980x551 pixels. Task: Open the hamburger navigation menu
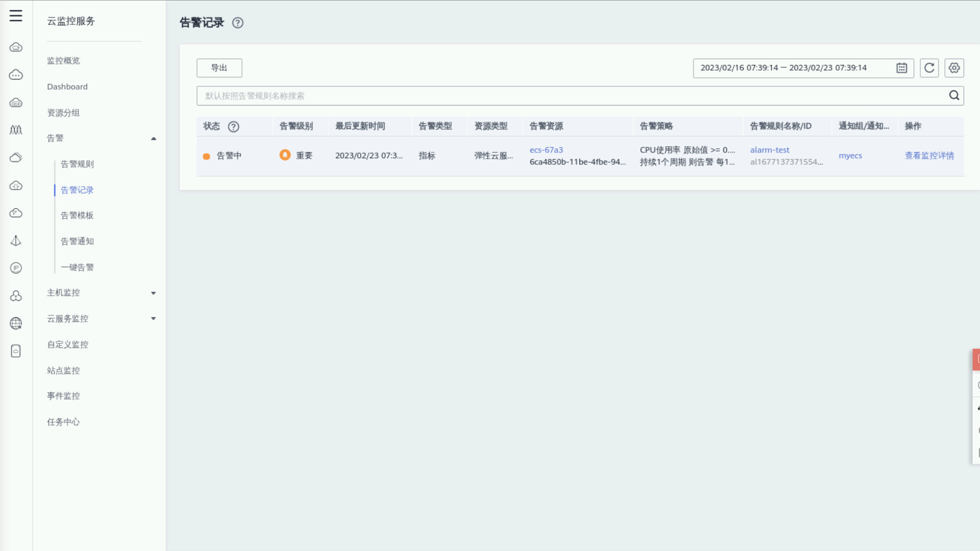pos(16,16)
